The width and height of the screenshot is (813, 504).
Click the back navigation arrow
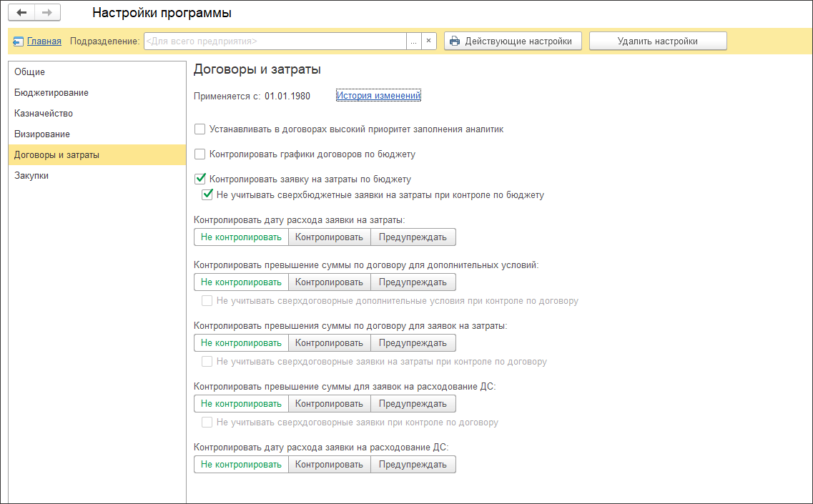point(21,13)
